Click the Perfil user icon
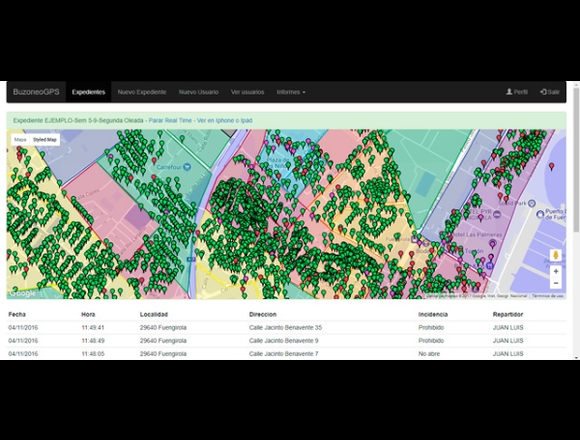Screen dimensions: 580x440 509,92
